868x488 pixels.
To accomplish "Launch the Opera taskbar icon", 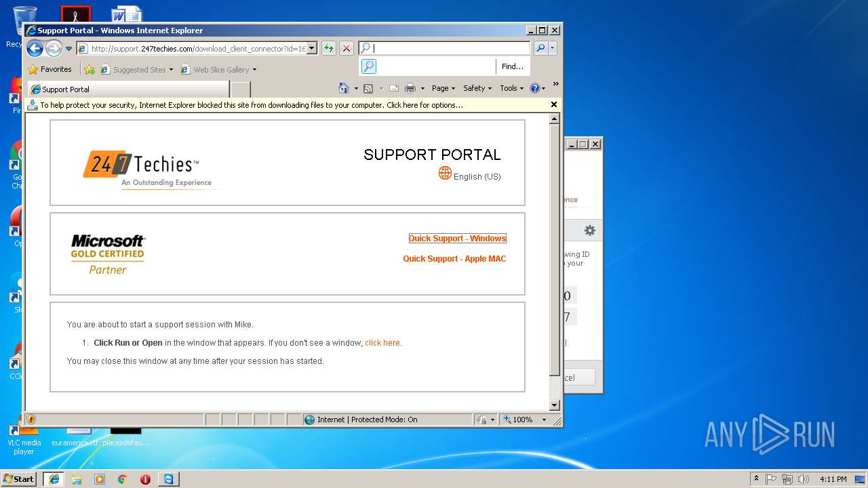I will click(145, 479).
